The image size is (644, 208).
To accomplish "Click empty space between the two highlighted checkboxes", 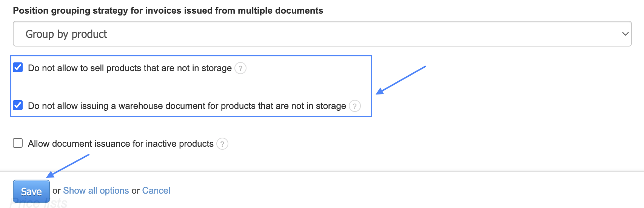I will (189, 87).
